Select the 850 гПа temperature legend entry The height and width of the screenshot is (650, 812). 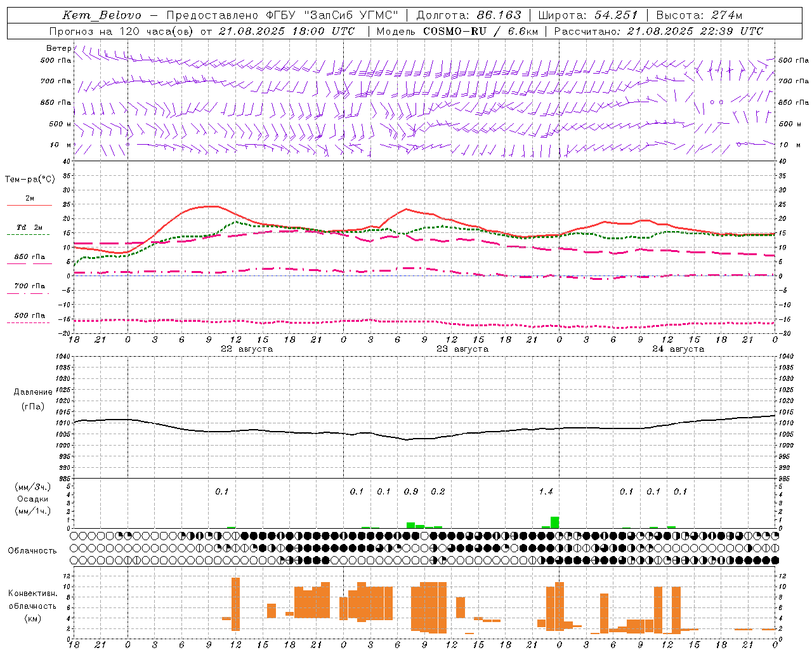(29, 257)
